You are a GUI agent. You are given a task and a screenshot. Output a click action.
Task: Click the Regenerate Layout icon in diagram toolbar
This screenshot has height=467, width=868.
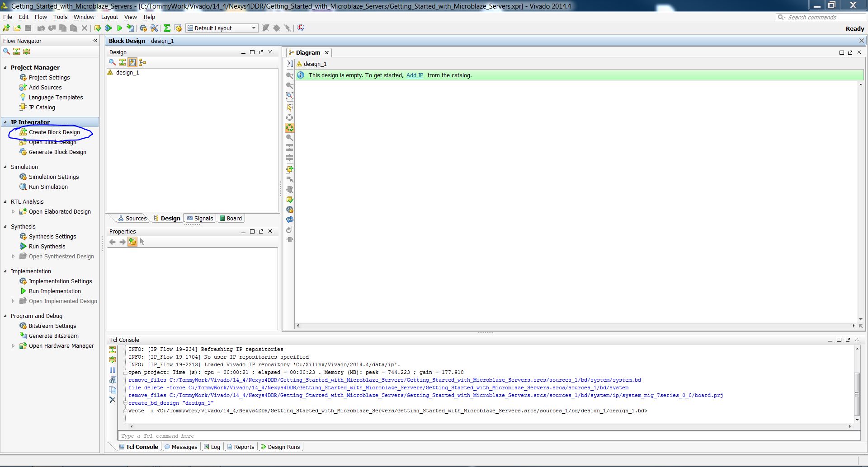(x=290, y=219)
